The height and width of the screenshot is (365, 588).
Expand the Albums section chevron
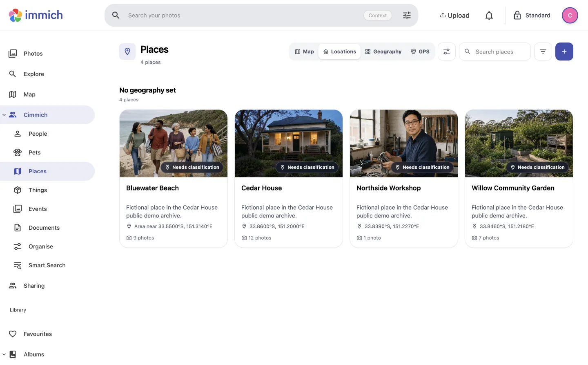4,354
